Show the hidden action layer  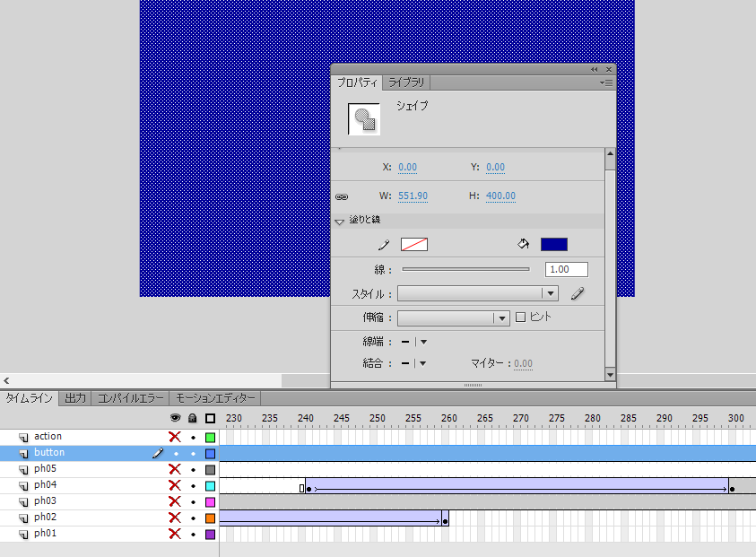click(x=175, y=437)
